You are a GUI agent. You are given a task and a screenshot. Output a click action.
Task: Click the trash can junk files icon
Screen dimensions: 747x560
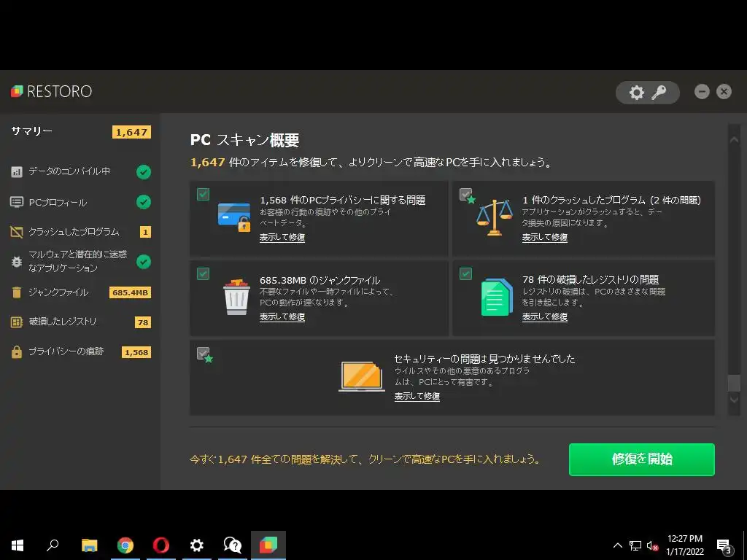[237, 297]
